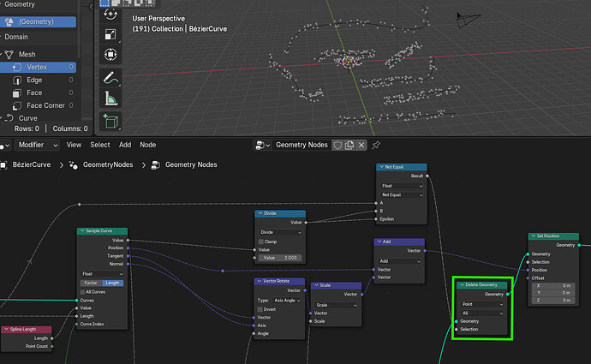Open the Add operation dropdown
591x364 pixels.
(x=399, y=261)
